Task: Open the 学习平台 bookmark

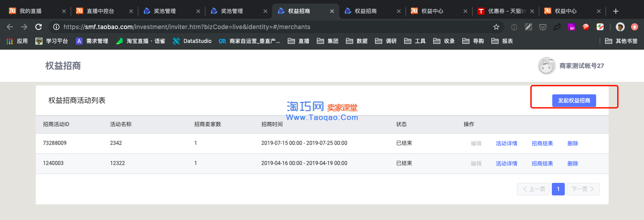Action: pyautogui.click(x=52, y=41)
